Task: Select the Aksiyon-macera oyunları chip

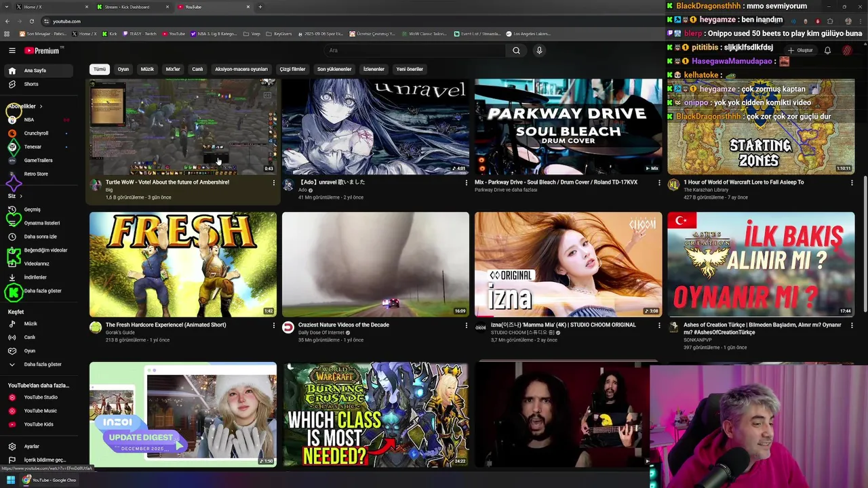Action: [241, 69]
